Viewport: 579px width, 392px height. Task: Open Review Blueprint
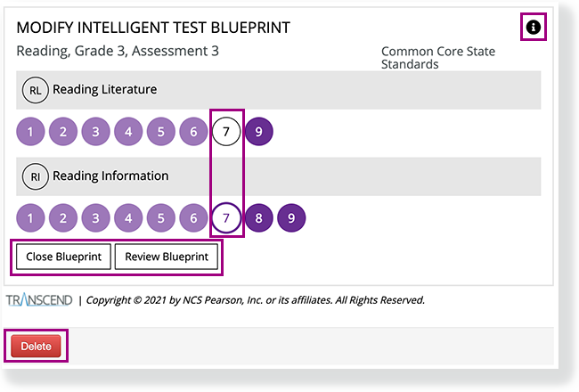[167, 257]
